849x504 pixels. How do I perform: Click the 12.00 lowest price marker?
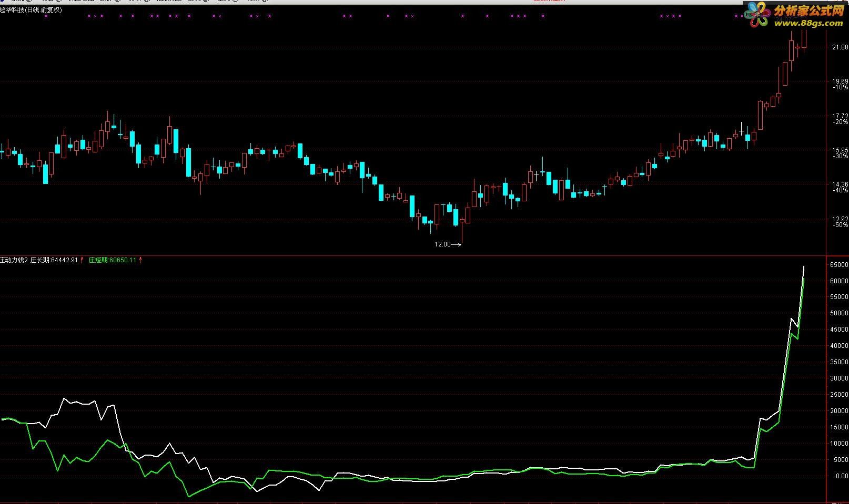pyautogui.click(x=448, y=244)
